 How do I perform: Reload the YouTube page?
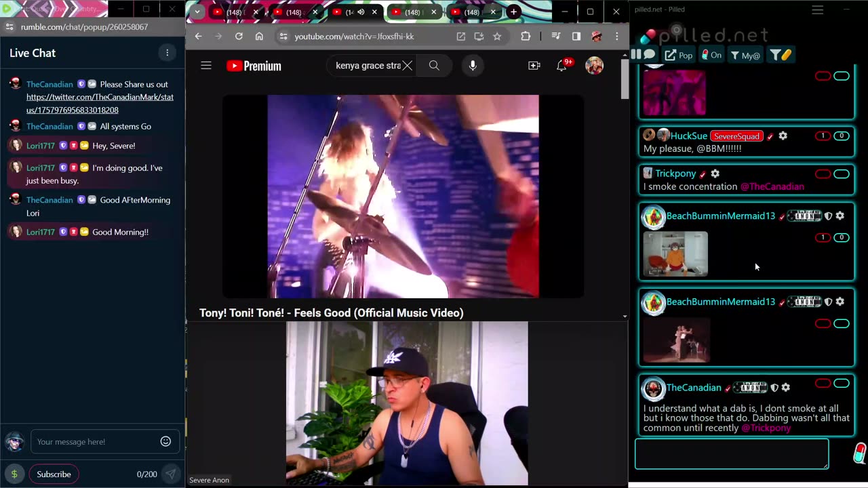click(x=239, y=36)
